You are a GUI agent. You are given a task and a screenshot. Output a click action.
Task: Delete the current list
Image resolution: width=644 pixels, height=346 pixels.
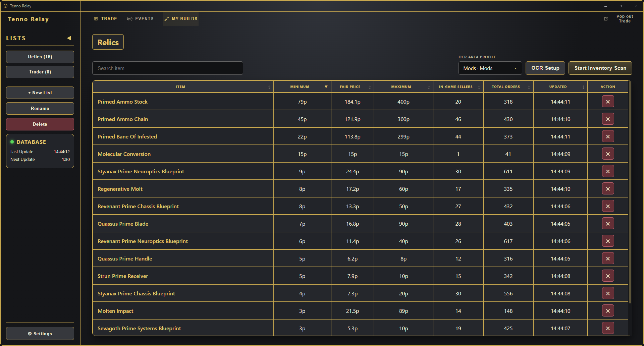point(40,124)
